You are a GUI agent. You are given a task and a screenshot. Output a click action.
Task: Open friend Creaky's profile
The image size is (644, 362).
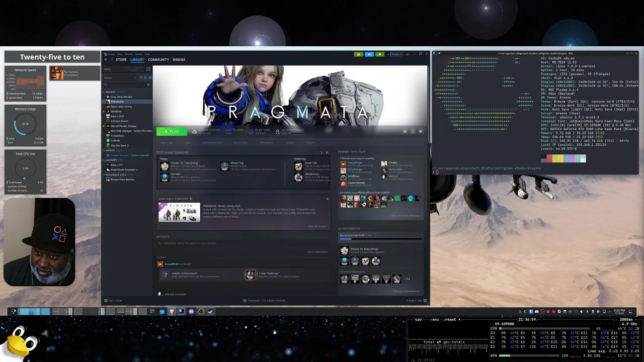pos(390,162)
